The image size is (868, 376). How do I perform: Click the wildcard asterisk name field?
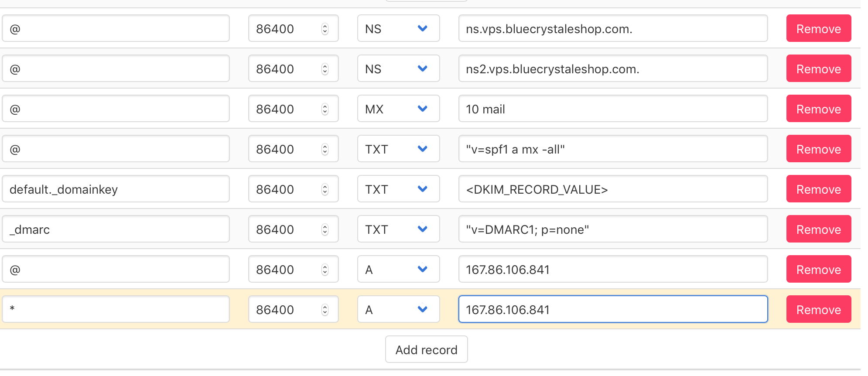(x=116, y=309)
